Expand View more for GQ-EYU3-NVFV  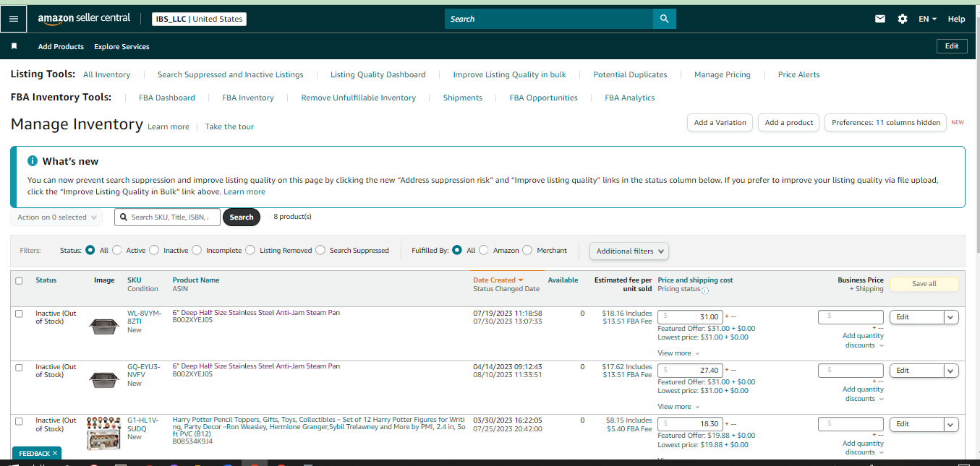pos(678,407)
